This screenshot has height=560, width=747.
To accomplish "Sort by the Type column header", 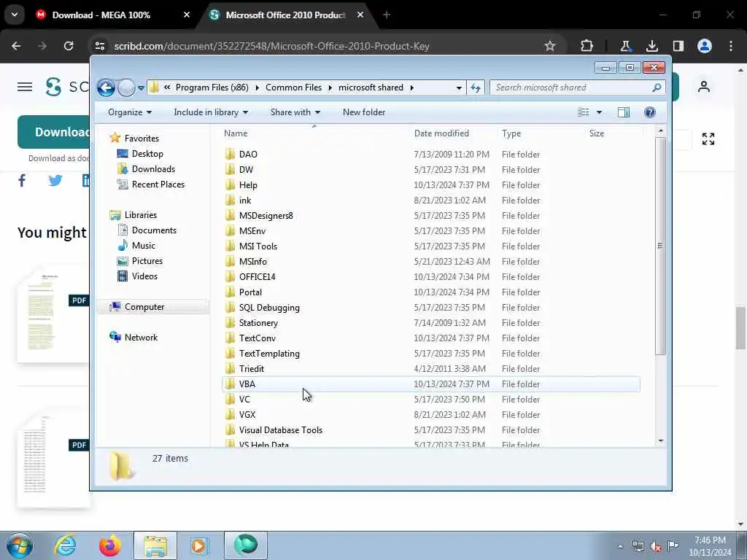I will pyautogui.click(x=511, y=133).
